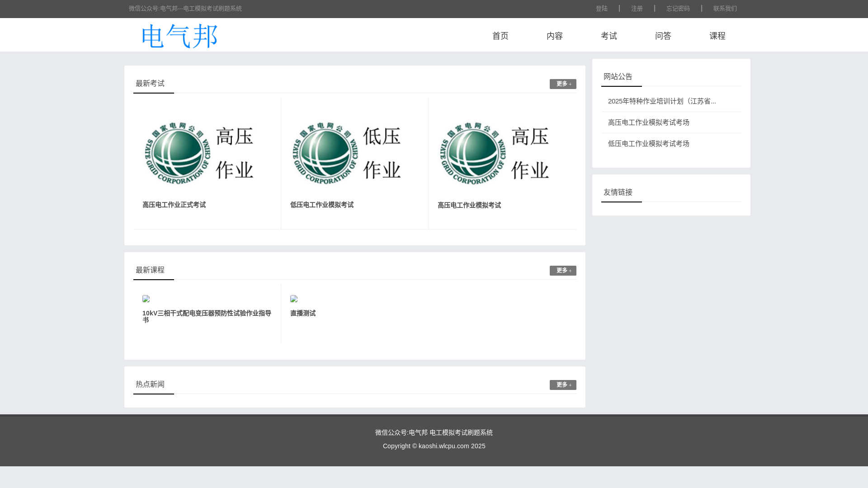Open announcement 低压电工作业模拟考试考场

tap(649, 144)
